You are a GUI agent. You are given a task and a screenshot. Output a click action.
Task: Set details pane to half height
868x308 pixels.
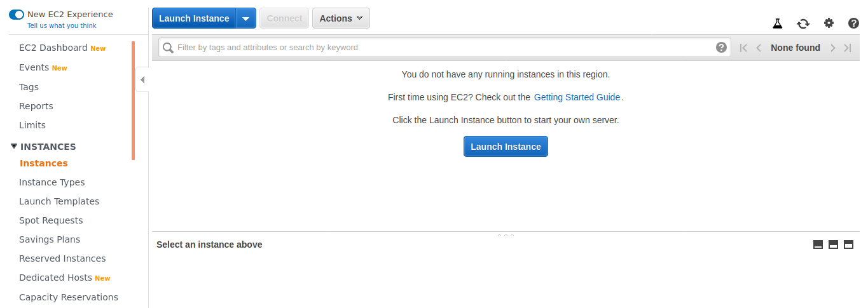[x=833, y=244]
